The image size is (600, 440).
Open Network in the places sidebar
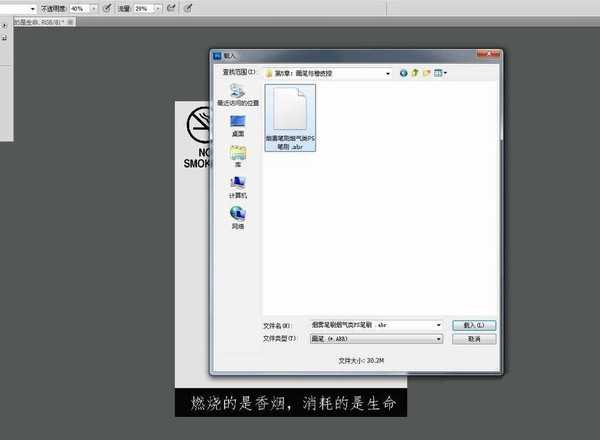[238, 216]
